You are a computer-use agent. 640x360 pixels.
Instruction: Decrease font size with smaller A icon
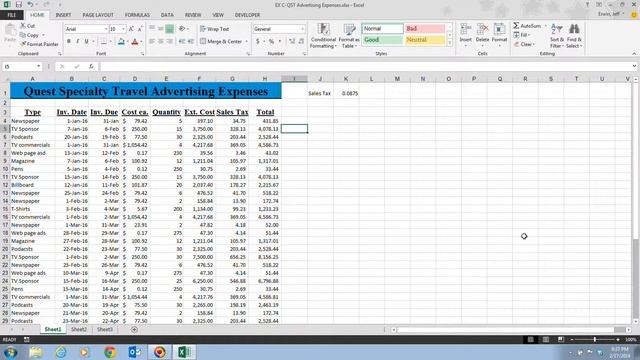(140, 29)
